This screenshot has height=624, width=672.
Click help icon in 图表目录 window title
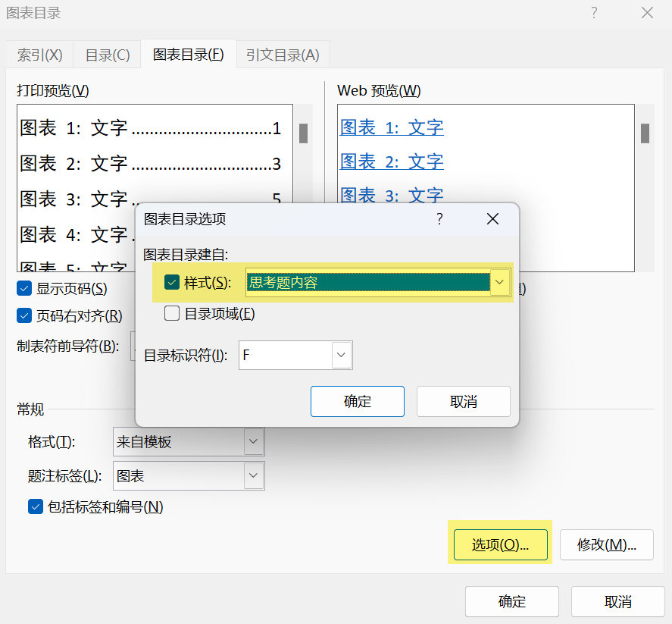(x=594, y=12)
